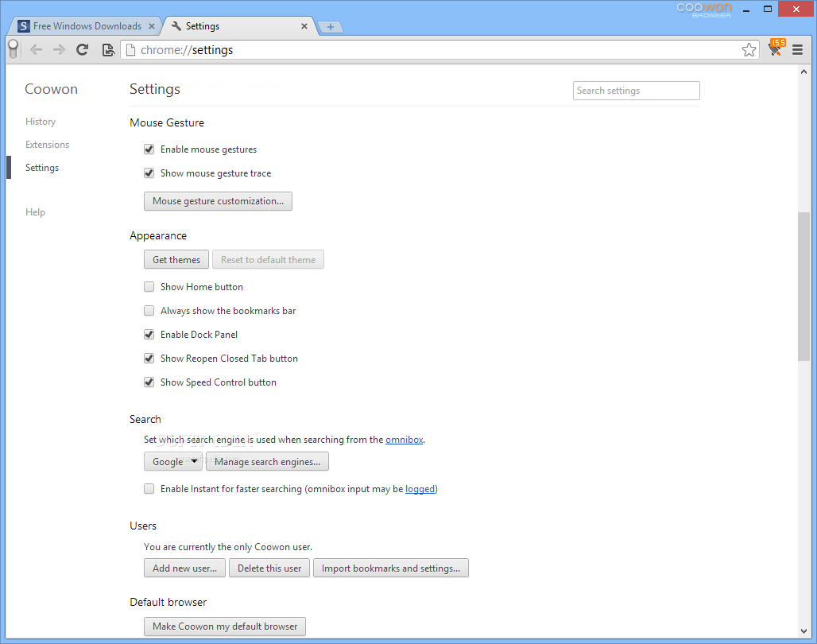Enable Instant for faster searching checkbox

tap(149, 489)
